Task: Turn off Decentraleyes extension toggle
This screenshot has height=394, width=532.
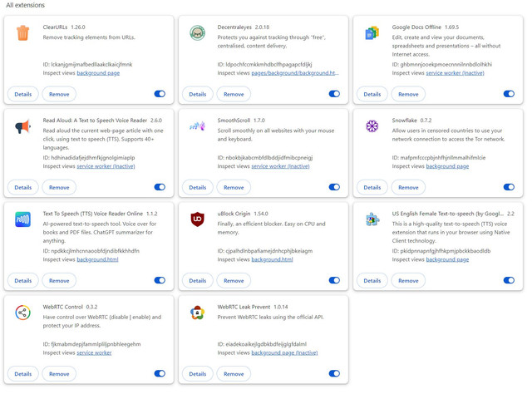Action: point(334,94)
